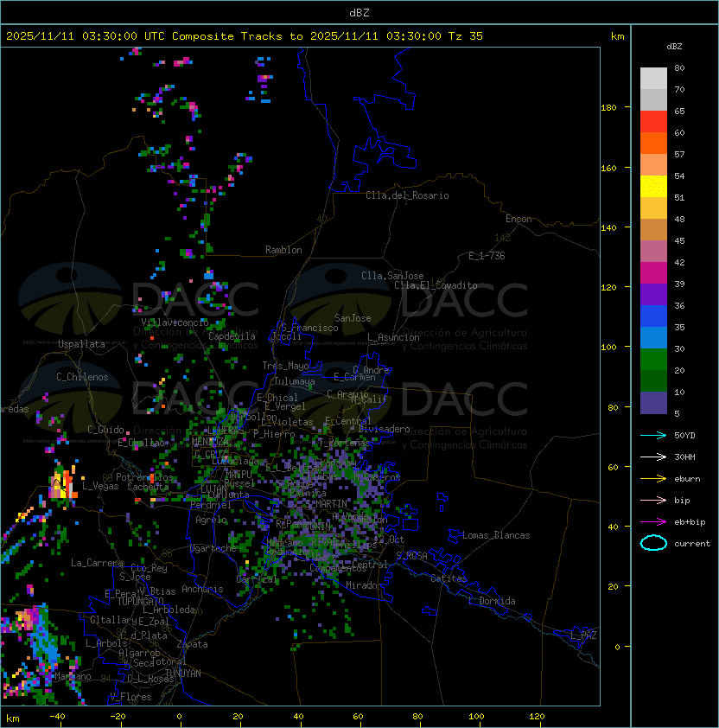Click the dBZ title at top
719x728 pixels.
pyautogui.click(x=359, y=13)
